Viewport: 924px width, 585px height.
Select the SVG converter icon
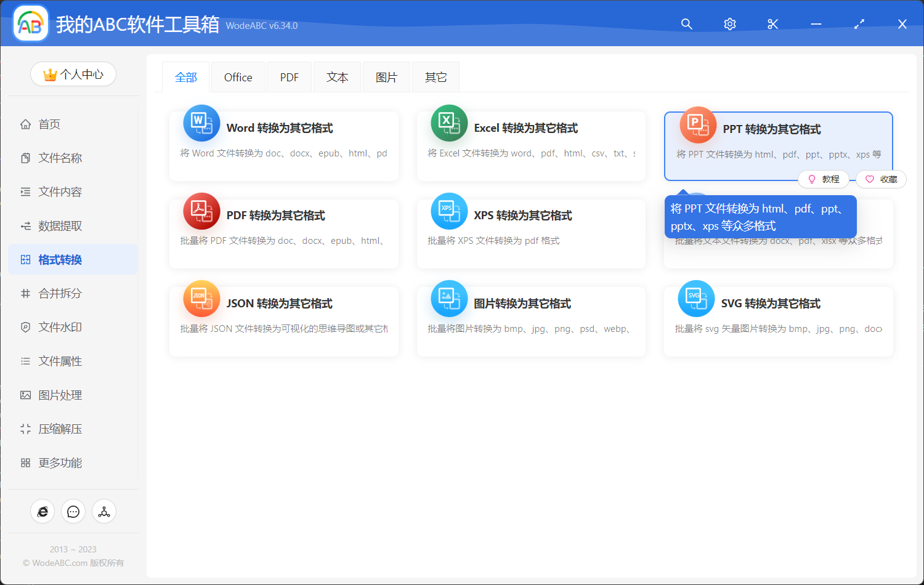click(x=696, y=298)
